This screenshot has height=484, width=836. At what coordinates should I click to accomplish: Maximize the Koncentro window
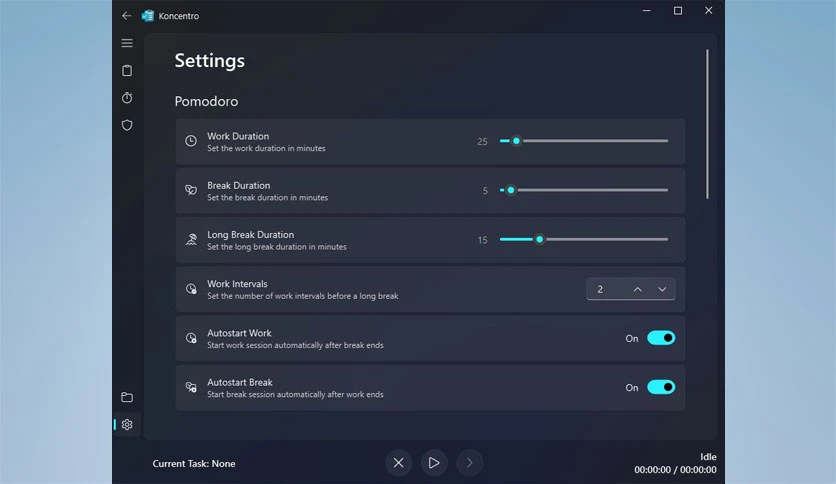(x=678, y=10)
